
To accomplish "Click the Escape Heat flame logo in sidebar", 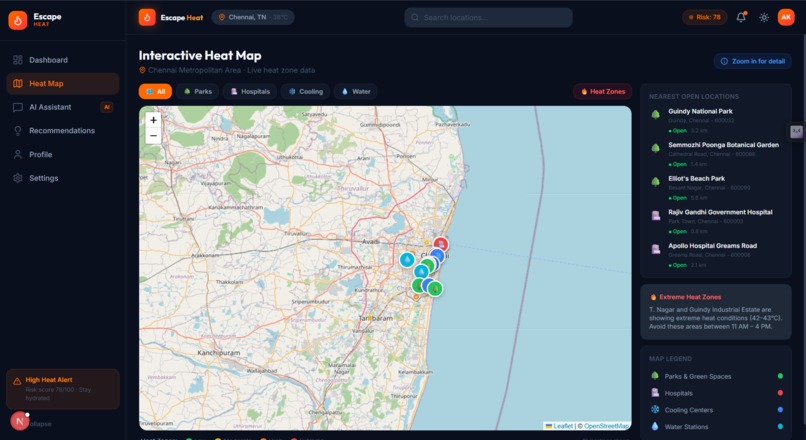I will [x=17, y=20].
